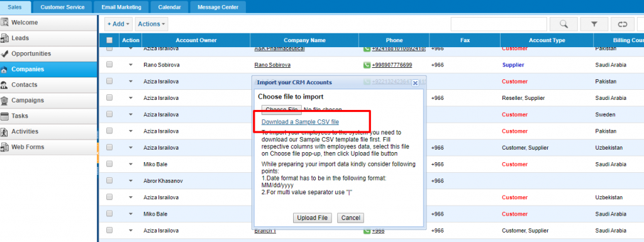Expand the Add dropdown

[x=118, y=24]
